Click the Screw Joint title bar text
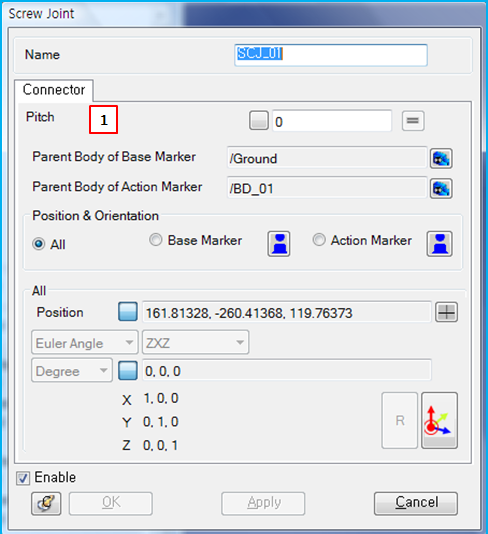 point(41,14)
